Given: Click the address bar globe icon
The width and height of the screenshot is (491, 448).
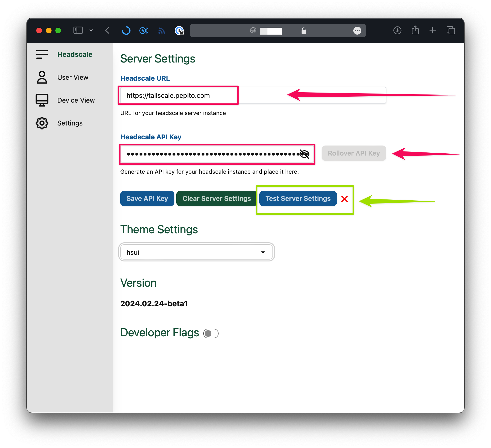Looking at the screenshot, I should (x=253, y=31).
